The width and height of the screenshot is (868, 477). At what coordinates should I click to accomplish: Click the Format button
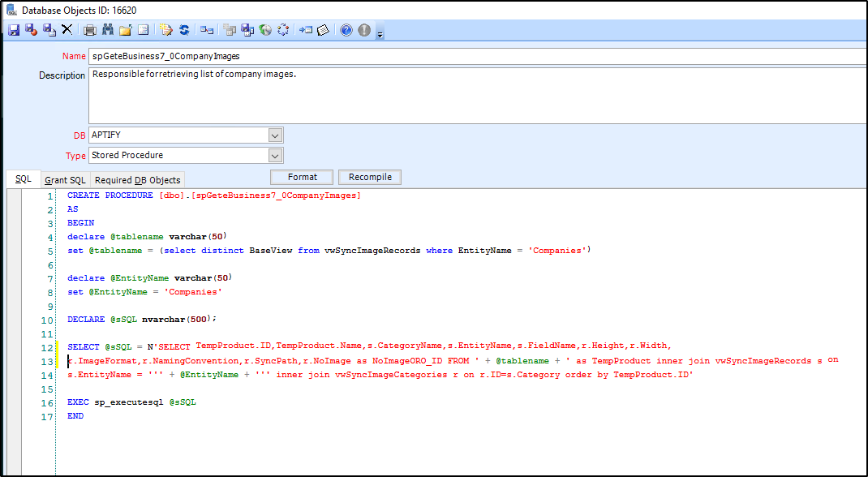(x=303, y=177)
